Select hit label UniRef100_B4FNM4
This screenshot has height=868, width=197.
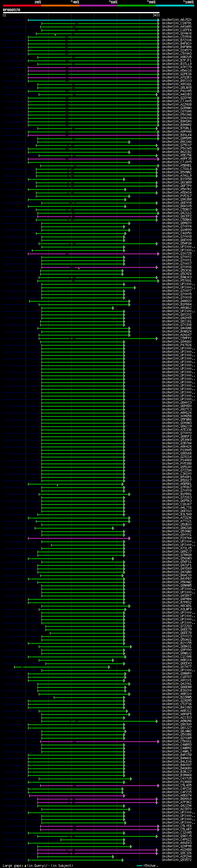coord(177,47)
